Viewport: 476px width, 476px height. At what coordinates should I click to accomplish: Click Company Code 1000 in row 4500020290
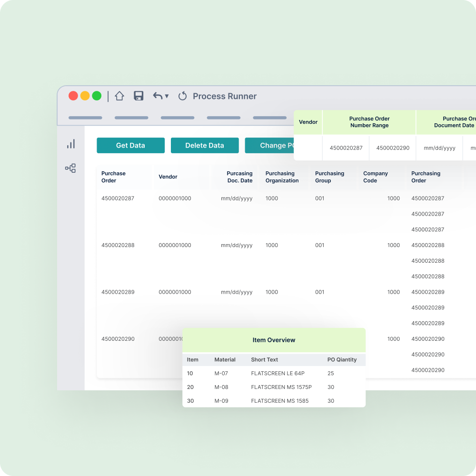[x=394, y=339]
